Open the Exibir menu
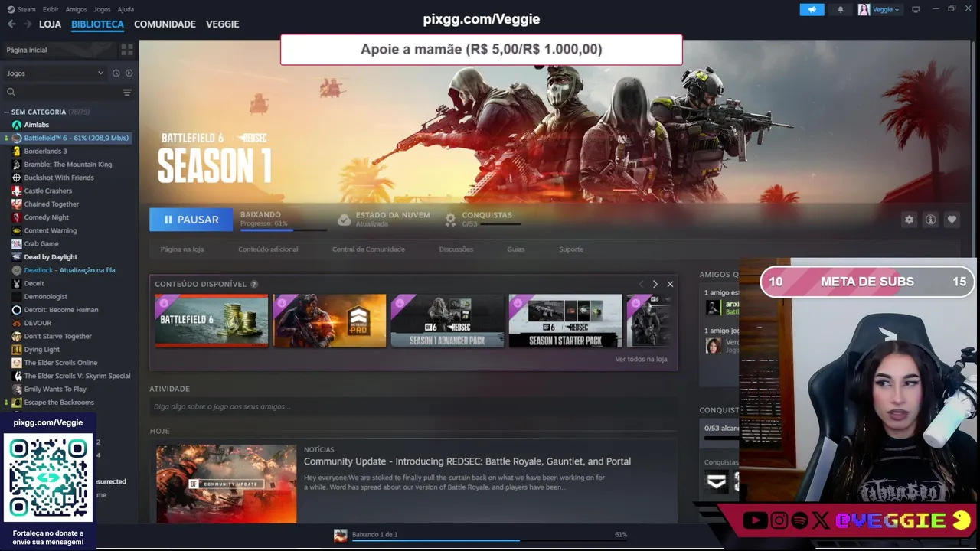Viewport: 980px width, 551px height. click(51, 9)
